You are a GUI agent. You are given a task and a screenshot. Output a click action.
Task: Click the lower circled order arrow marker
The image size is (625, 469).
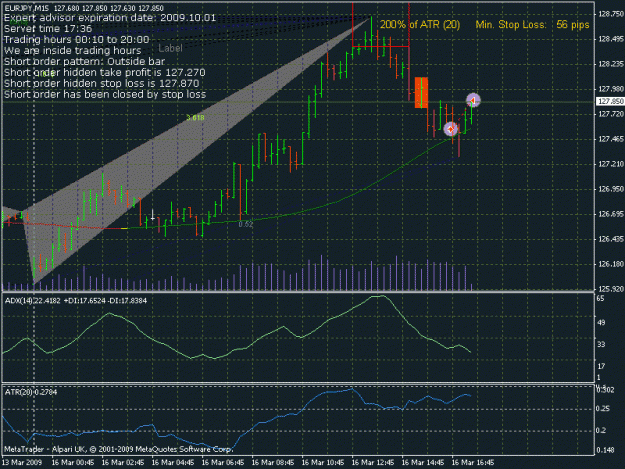tap(451, 129)
